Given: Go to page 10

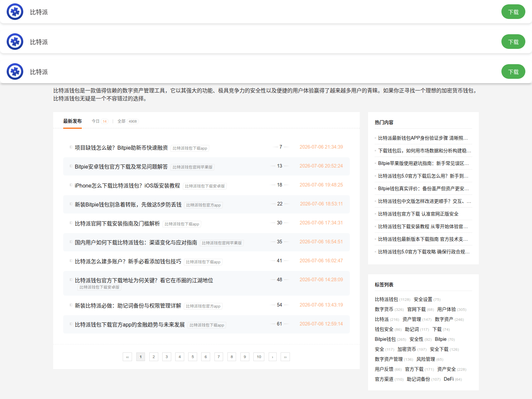Looking at the screenshot, I should point(259,357).
